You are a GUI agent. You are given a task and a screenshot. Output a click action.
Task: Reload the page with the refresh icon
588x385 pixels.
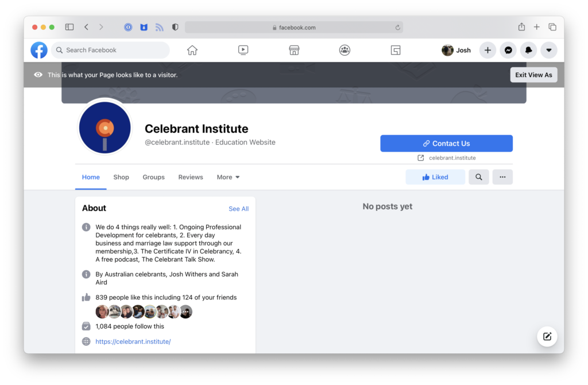(397, 28)
